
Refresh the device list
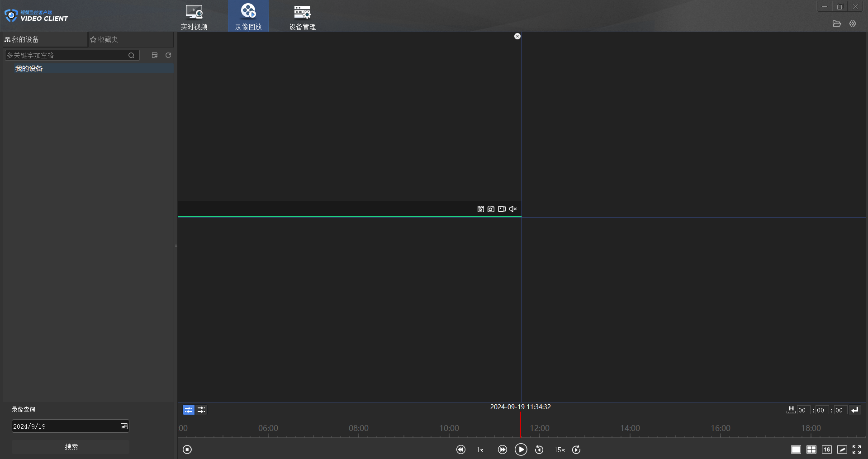coord(168,55)
